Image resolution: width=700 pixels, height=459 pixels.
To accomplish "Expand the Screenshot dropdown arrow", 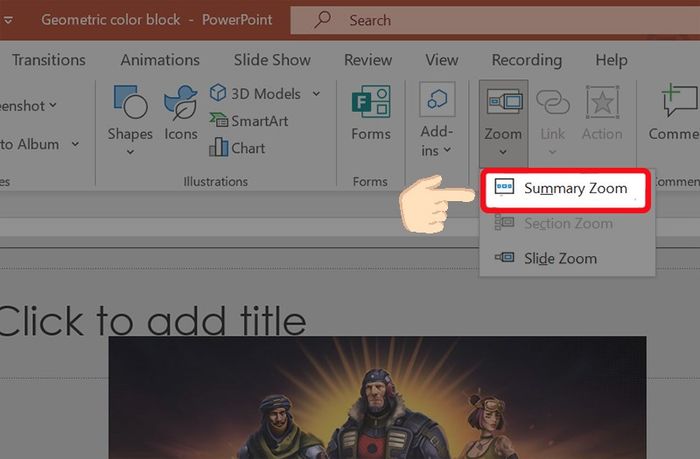I will click(53, 105).
